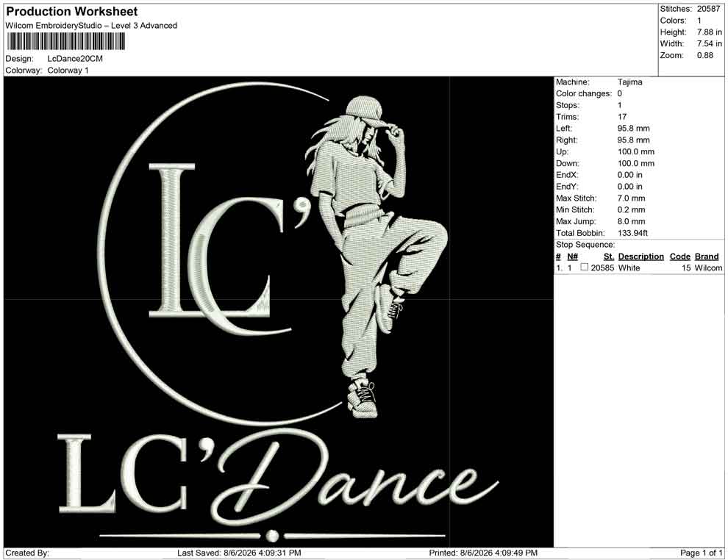Click the 'Brand' column header

tap(707, 256)
